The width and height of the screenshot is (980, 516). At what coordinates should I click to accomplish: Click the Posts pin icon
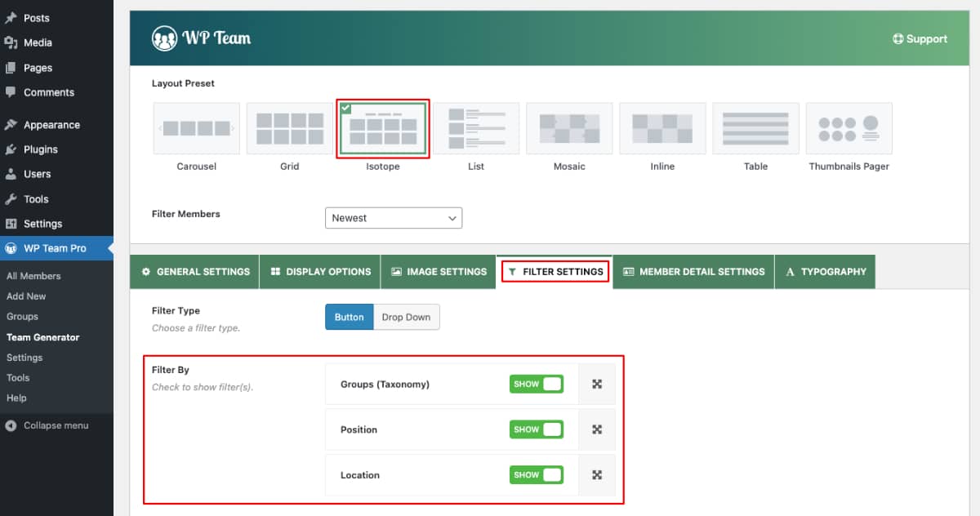pyautogui.click(x=11, y=18)
